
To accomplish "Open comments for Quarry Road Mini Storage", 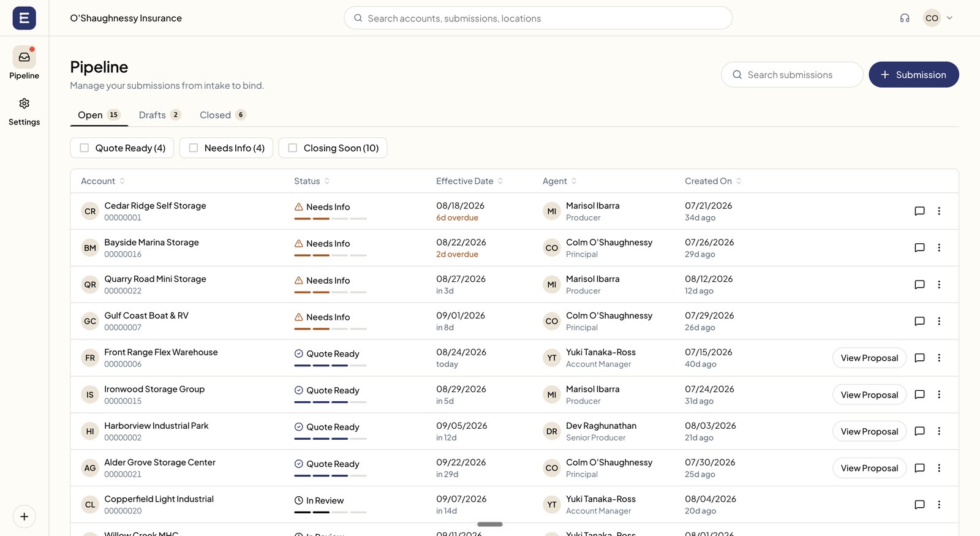I will click(919, 285).
